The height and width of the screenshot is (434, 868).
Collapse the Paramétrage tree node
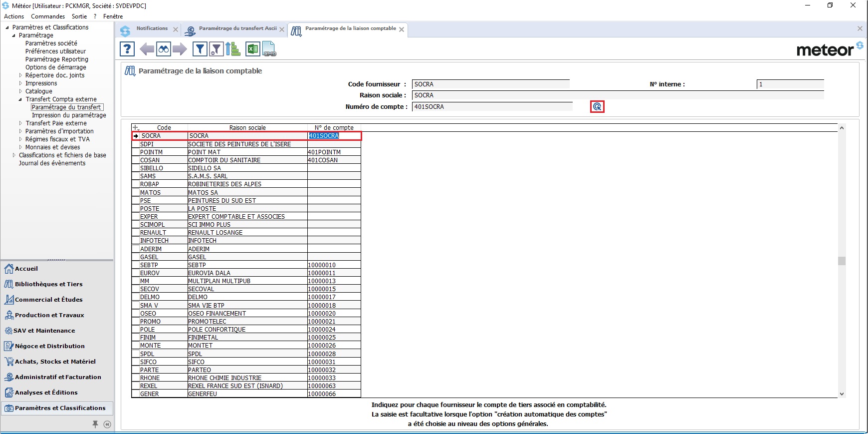point(13,35)
